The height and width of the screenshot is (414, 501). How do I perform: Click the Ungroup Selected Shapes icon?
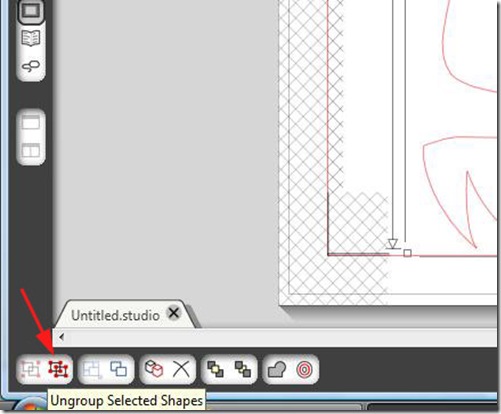pyautogui.click(x=58, y=369)
